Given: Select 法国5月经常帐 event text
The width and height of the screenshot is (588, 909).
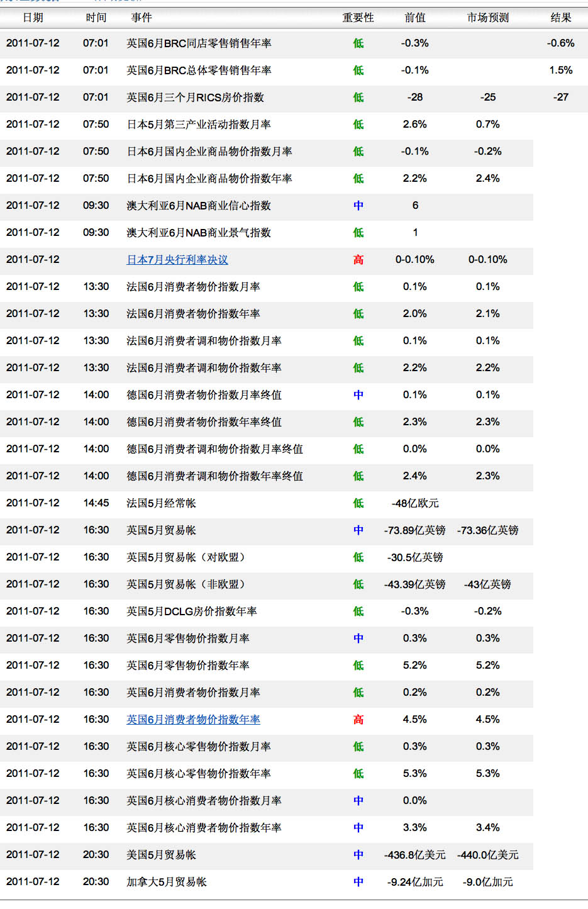Looking at the screenshot, I should pyautogui.click(x=161, y=503).
